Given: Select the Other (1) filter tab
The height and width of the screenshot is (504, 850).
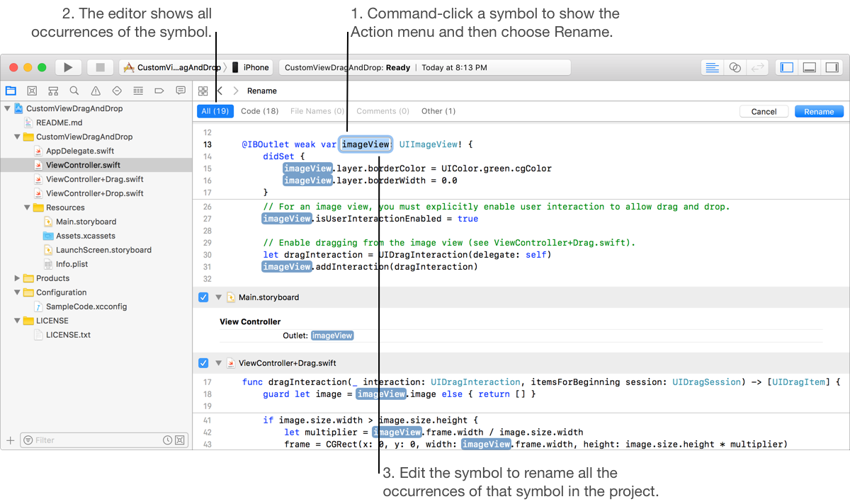Looking at the screenshot, I should (438, 111).
